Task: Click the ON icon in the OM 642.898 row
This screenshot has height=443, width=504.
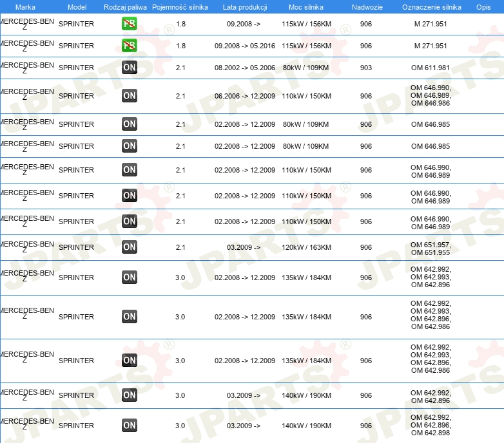Action: [x=130, y=425]
